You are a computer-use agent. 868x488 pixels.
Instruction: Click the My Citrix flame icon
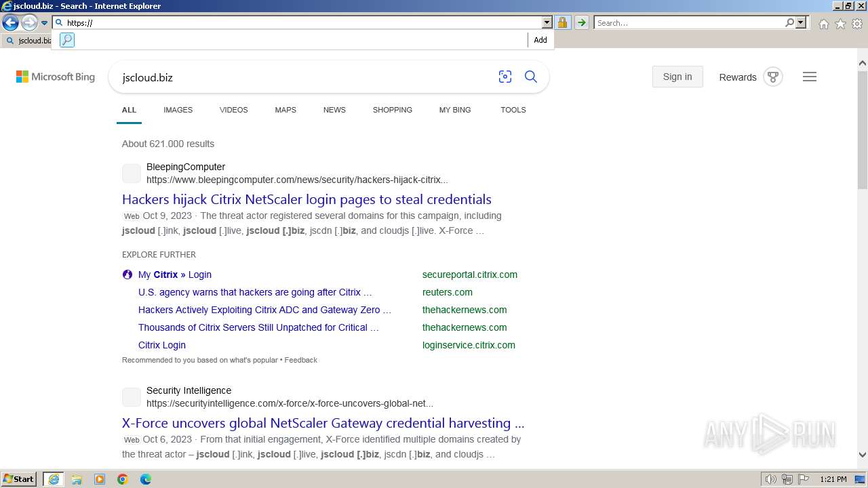click(x=127, y=274)
